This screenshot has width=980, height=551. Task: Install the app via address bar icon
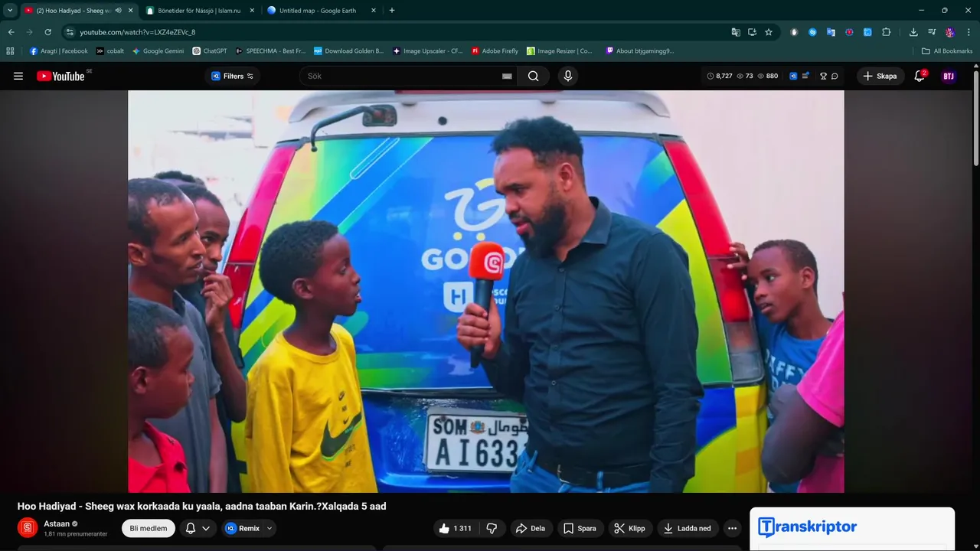click(x=752, y=32)
